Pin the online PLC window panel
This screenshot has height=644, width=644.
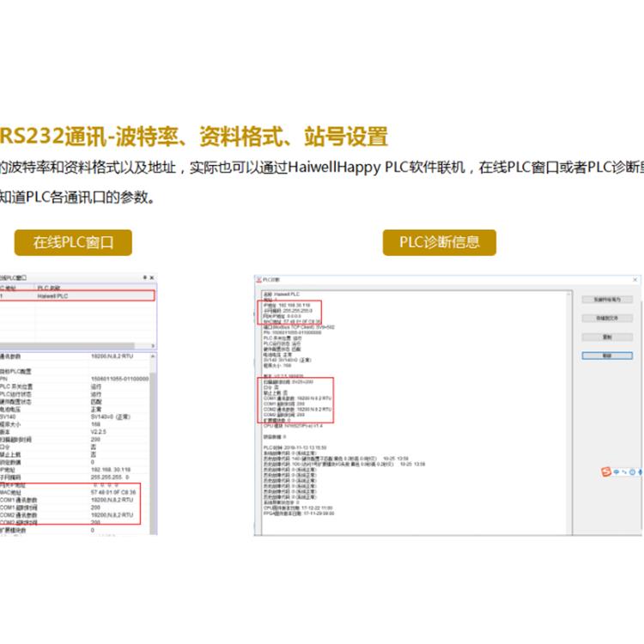click(144, 278)
